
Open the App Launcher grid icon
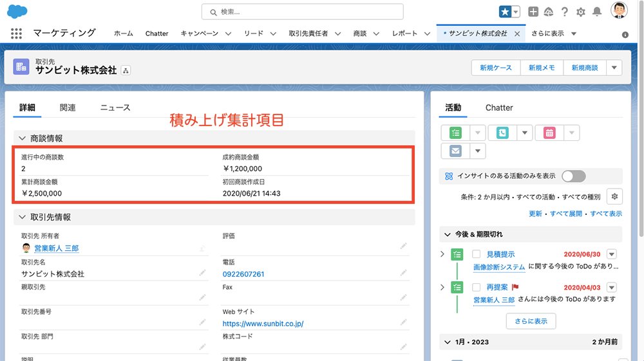pyautogui.click(x=17, y=33)
